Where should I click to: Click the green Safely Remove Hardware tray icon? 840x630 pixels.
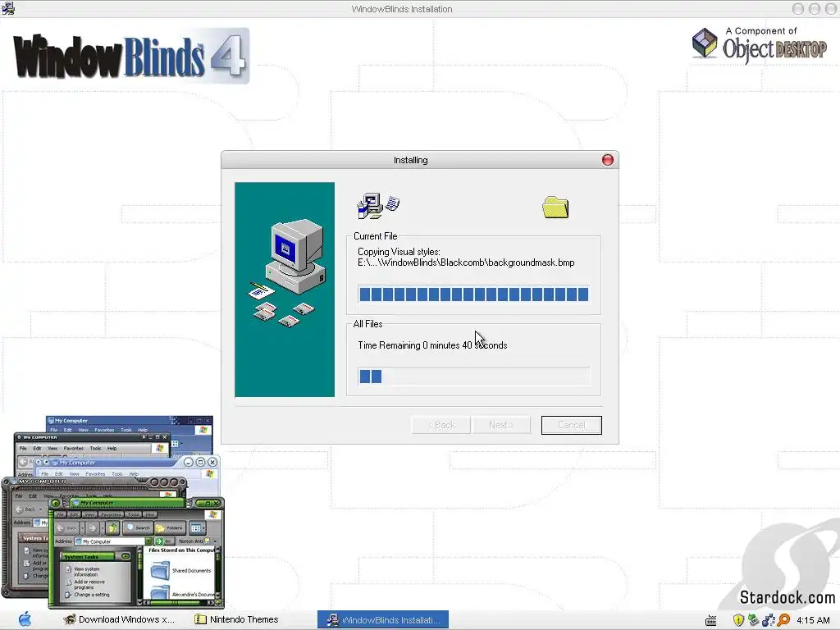coord(753,620)
